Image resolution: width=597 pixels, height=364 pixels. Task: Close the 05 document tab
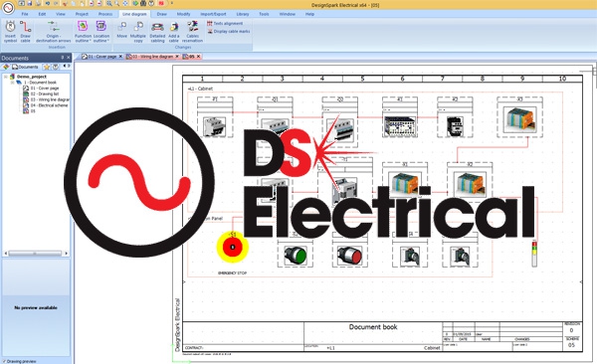[x=198, y=57]
